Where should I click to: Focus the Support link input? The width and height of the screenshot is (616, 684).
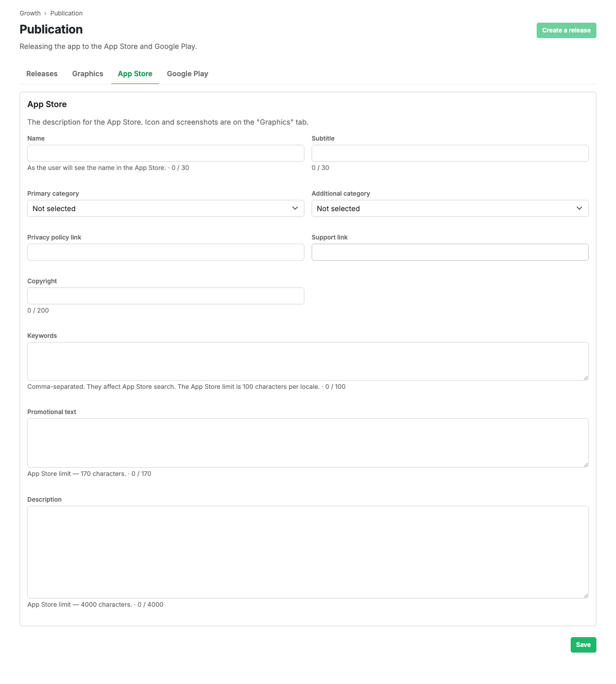450,252
